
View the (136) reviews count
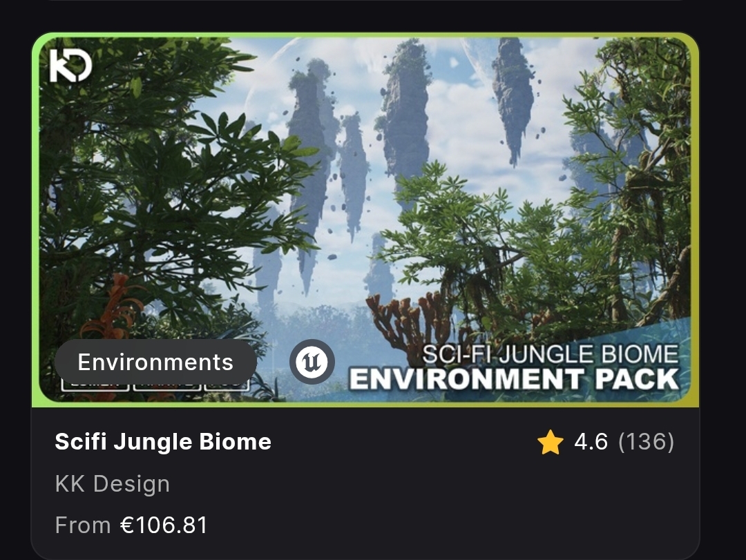click(646, 442)
